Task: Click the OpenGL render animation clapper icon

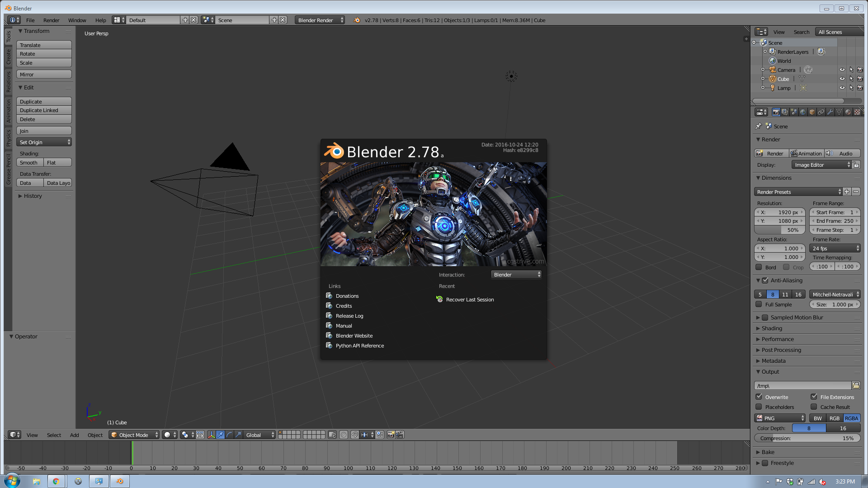Action: pos(400,435)
